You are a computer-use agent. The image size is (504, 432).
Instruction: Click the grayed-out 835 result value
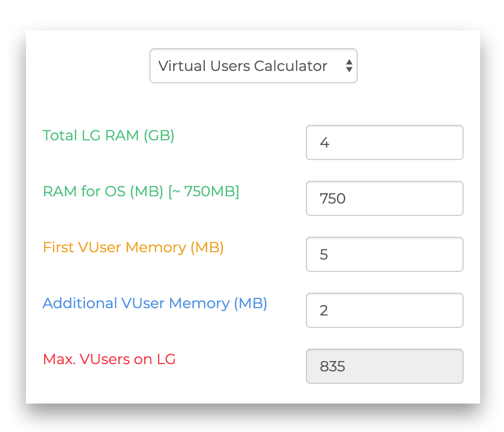[x=332, y=366]
